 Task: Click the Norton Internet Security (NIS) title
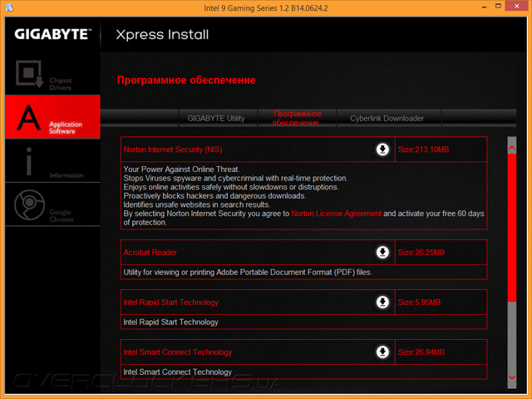pos(173,150)
